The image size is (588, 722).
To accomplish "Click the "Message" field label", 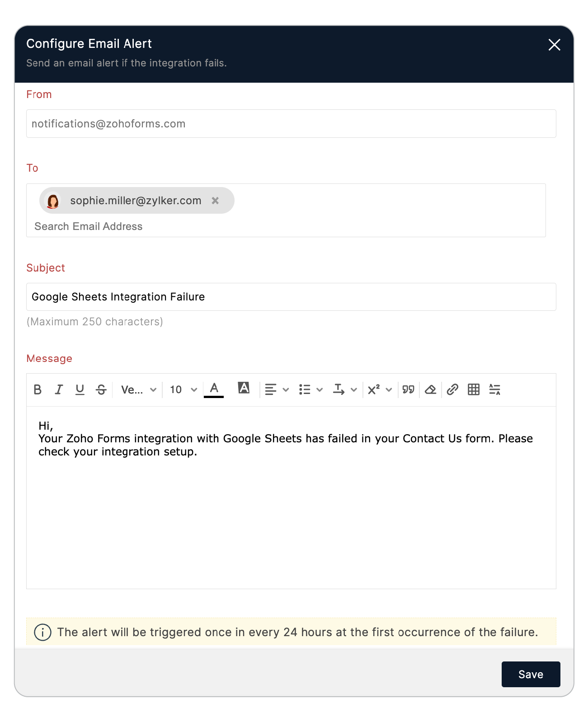I will click(x=49, y=359).
